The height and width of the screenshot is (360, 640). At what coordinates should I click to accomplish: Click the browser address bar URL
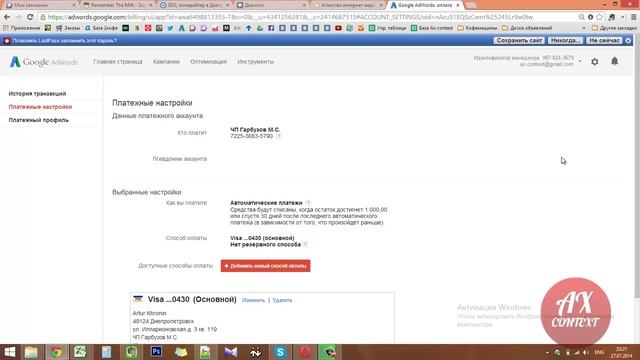(290, 17)
